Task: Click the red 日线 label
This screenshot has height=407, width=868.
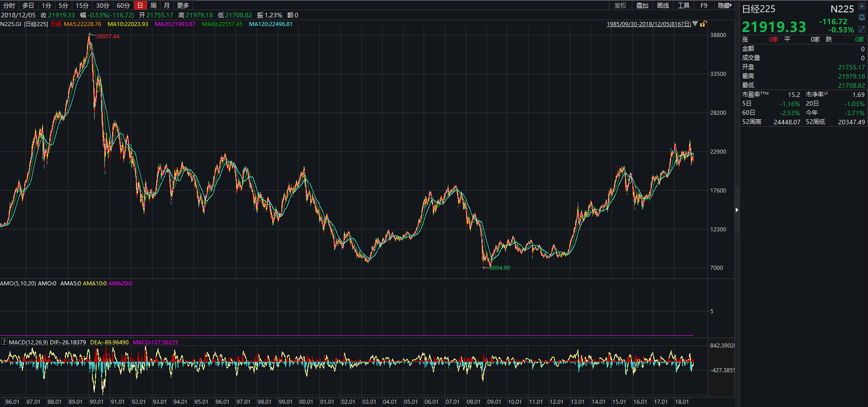Action: pyautogui.click(x=56, y=24)
